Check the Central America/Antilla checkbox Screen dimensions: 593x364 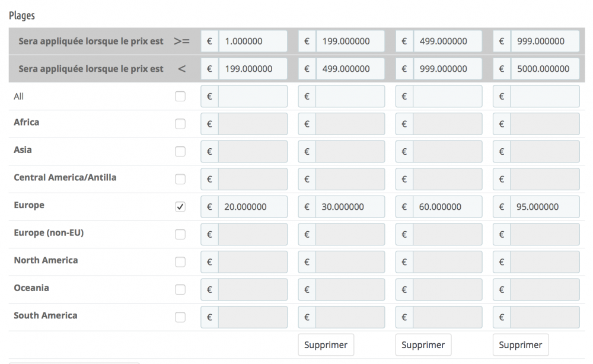coord(180,179)
